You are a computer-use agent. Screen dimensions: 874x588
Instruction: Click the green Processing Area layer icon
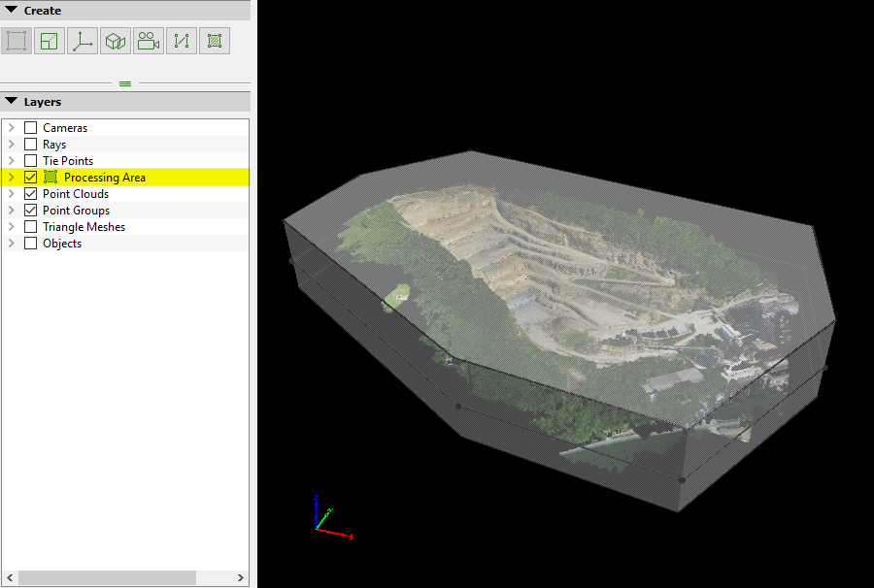pyautogui.click(x=50, y=178)
